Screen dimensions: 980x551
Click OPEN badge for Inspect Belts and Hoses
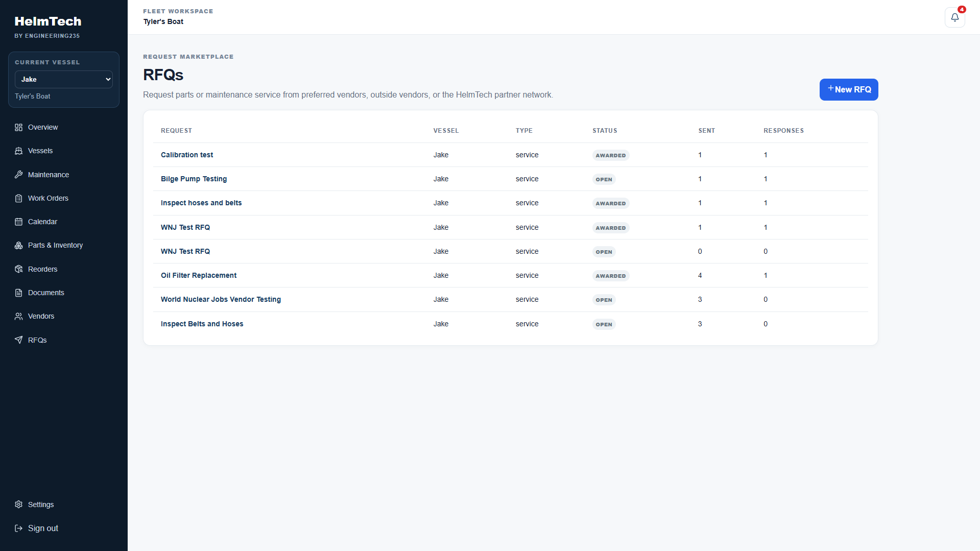coord(604,324)
